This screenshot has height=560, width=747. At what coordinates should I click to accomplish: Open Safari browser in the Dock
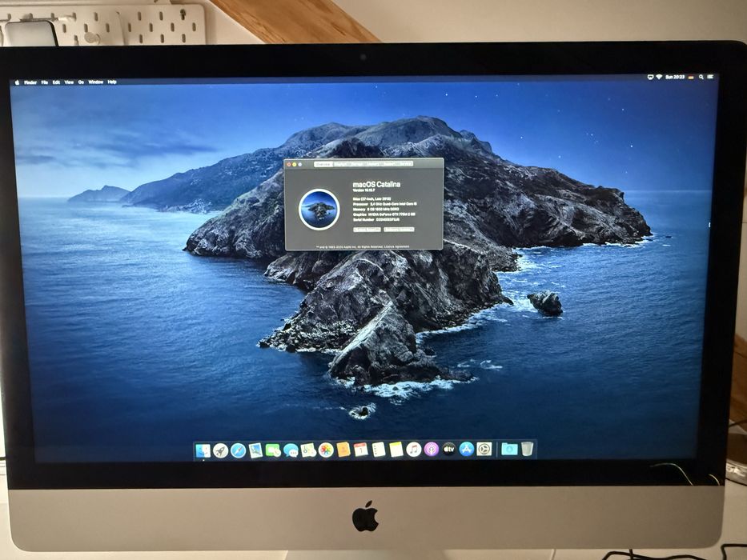(x=238, y=450)
